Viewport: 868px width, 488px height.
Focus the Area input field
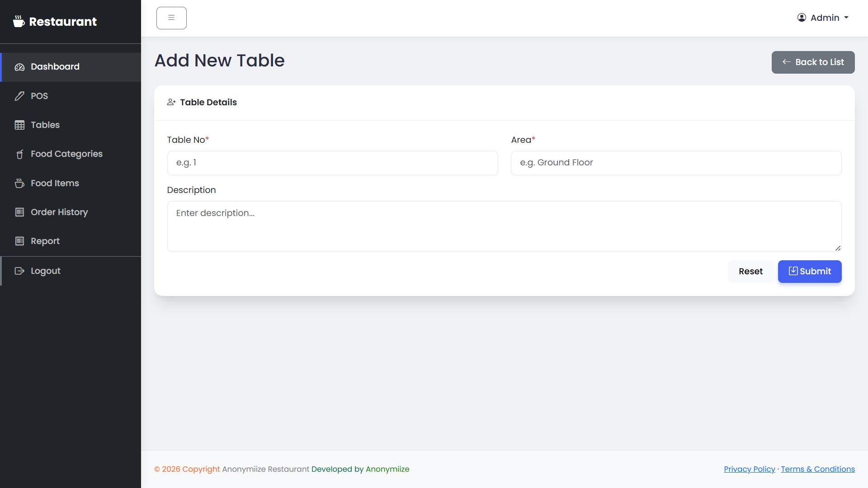(676, 163)
